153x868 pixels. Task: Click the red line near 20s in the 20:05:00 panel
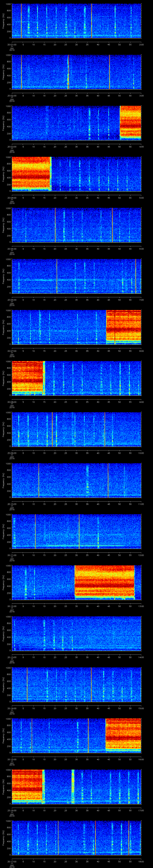(x=55, y=225)
